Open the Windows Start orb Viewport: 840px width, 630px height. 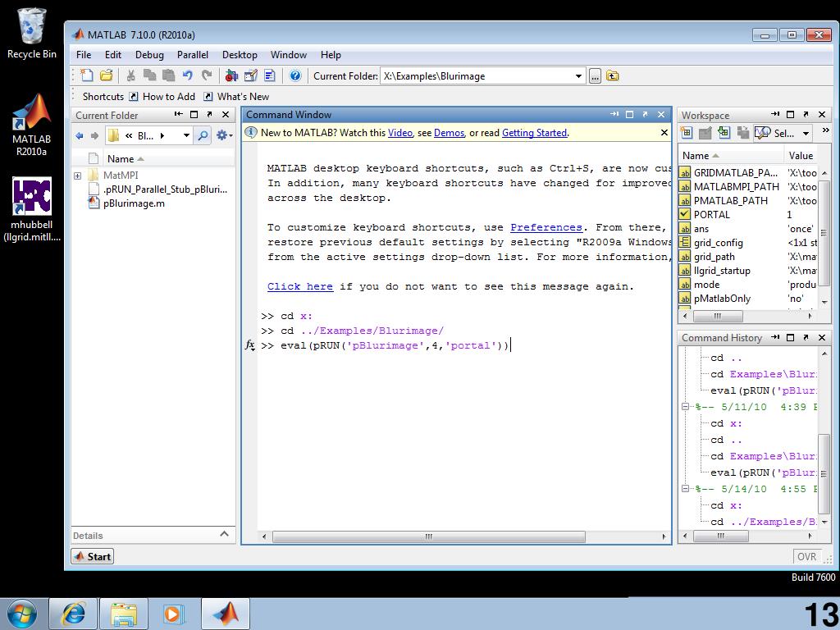[x=22, y=614]
